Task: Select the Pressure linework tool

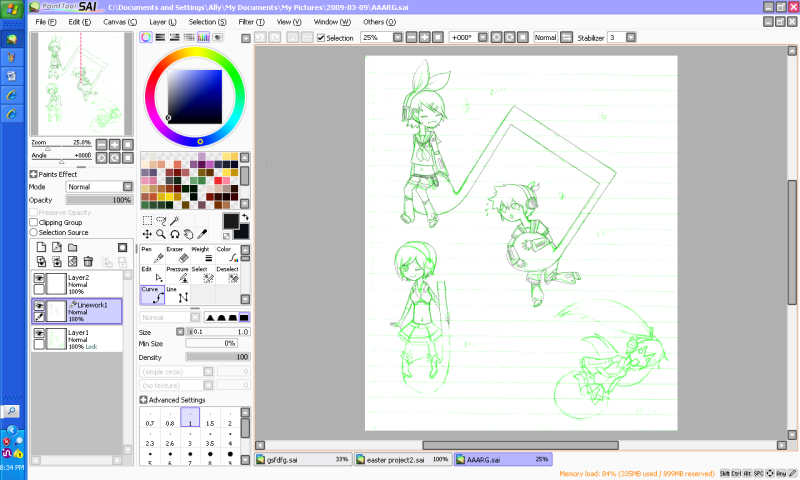Action: (x=178, y=274)
